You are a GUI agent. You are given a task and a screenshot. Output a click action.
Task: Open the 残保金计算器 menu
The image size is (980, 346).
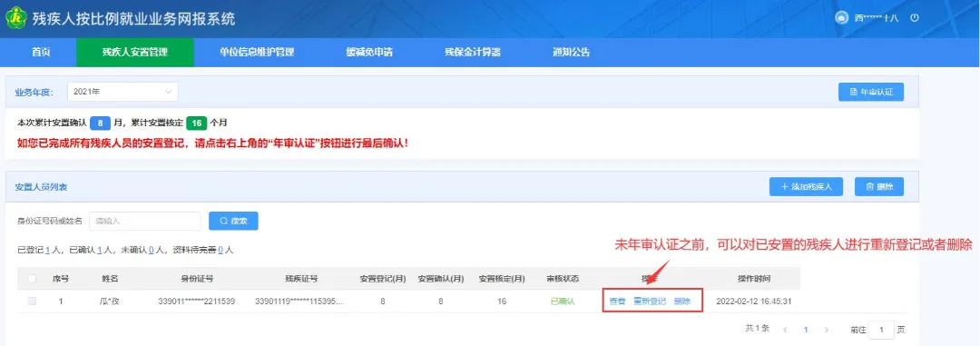pos(473,53)
